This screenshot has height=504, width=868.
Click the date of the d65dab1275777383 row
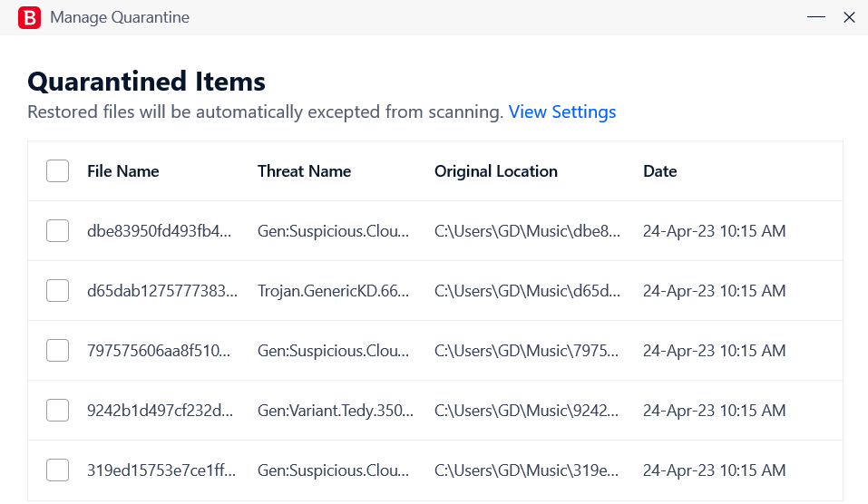click(714, 290)
